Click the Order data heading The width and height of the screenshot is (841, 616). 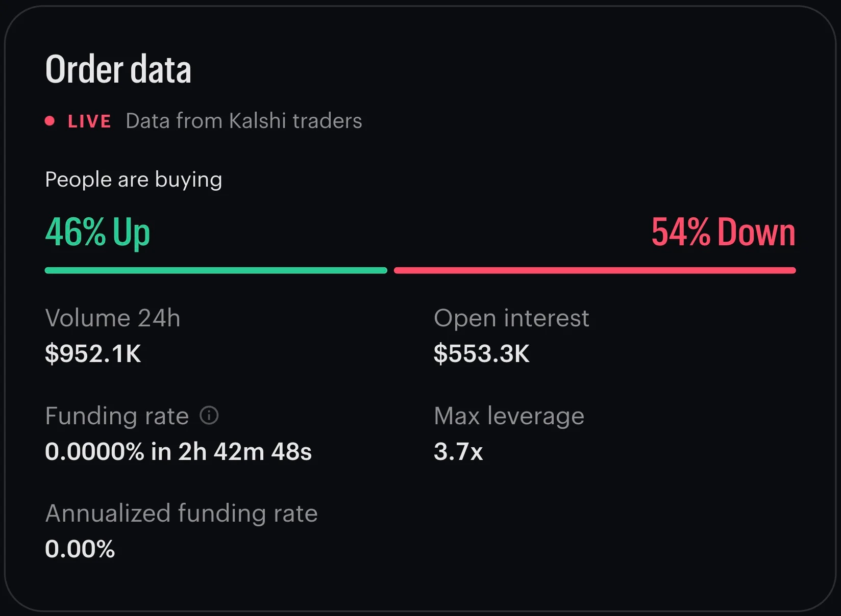[118, 69]
